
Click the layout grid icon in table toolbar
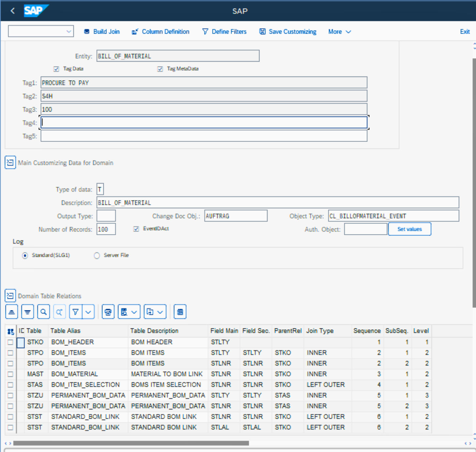[x=180, y=312]
